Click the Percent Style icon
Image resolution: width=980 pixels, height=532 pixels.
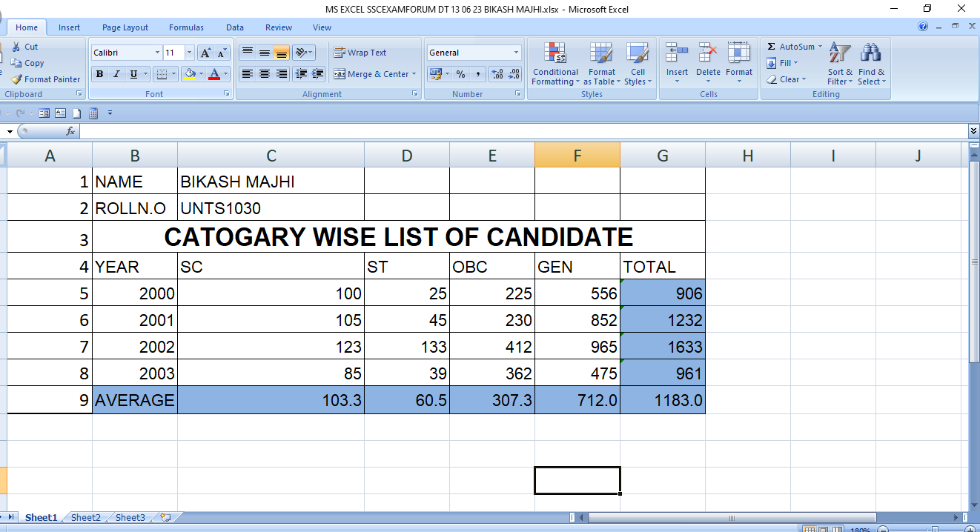coord(460,74)
